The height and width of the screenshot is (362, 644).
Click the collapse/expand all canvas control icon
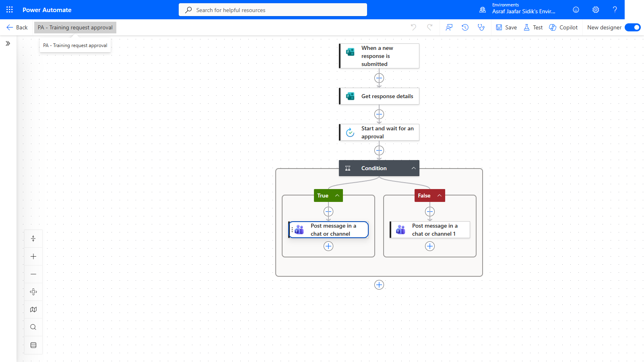coord(33,239)
